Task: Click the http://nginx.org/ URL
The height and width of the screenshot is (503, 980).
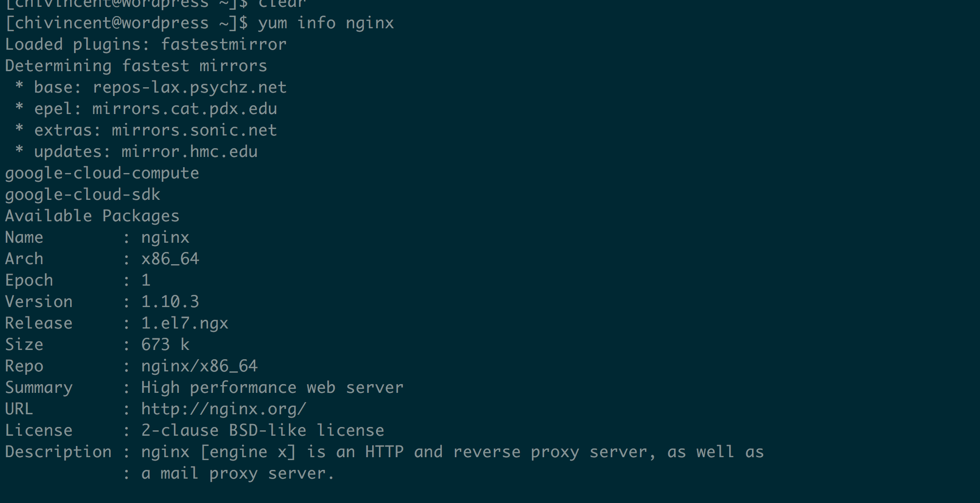Action: (x=224, y=409)
